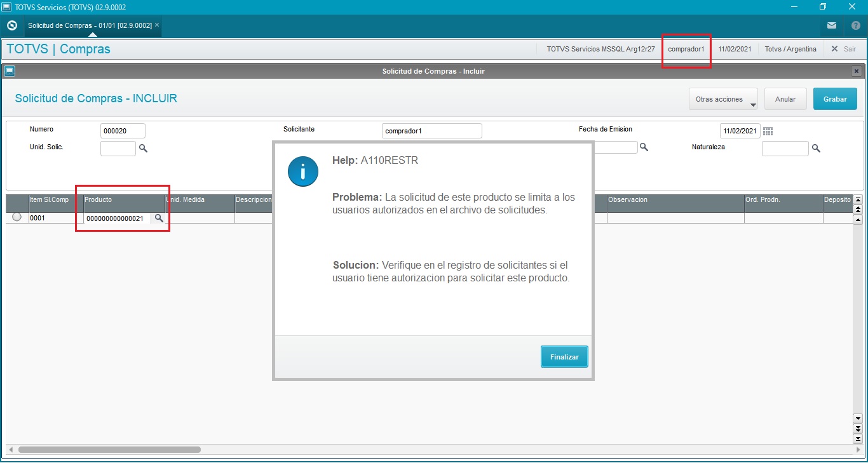Viewport: 868px width, 463px height.
Task: Click the Help: A110RESTR heading
Action: [x=375, y=161]
